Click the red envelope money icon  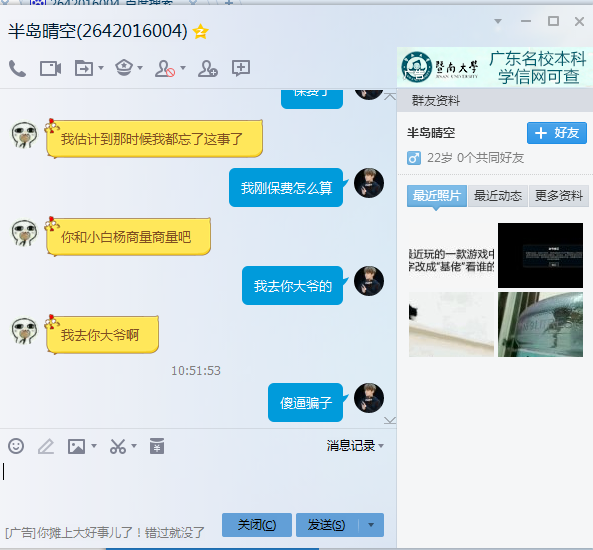coord(157,446)
